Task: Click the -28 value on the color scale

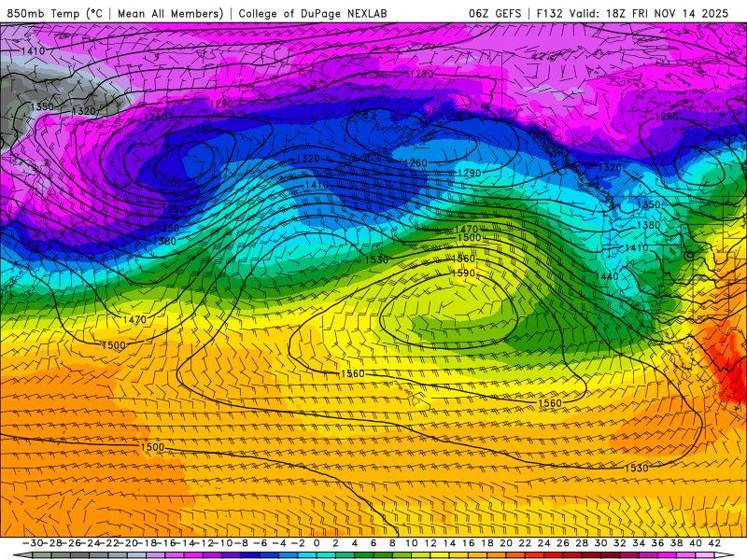Action: point(52,543)
